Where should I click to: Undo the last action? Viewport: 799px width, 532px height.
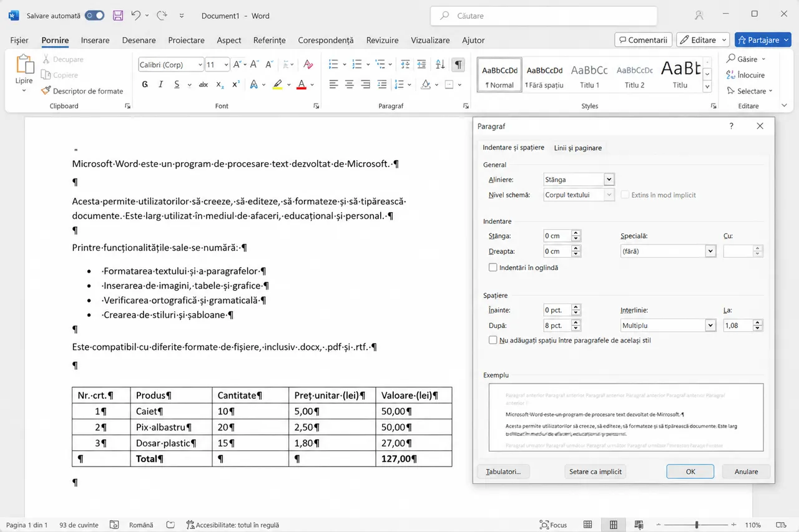[136, 16]
